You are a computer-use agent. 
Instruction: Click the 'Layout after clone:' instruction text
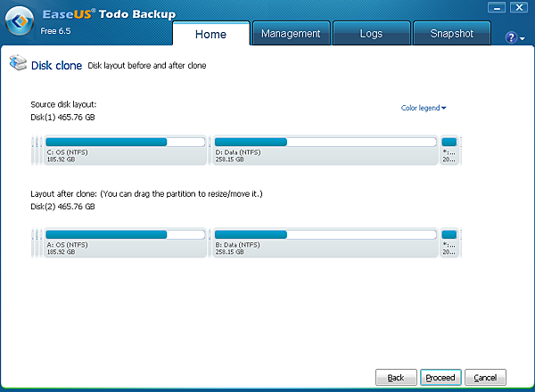(x=146, y=194)
